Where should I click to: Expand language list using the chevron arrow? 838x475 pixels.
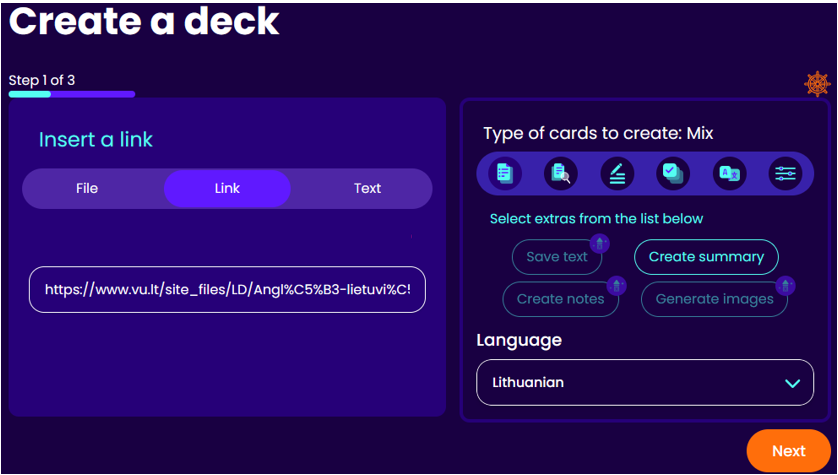pos(793,384)
